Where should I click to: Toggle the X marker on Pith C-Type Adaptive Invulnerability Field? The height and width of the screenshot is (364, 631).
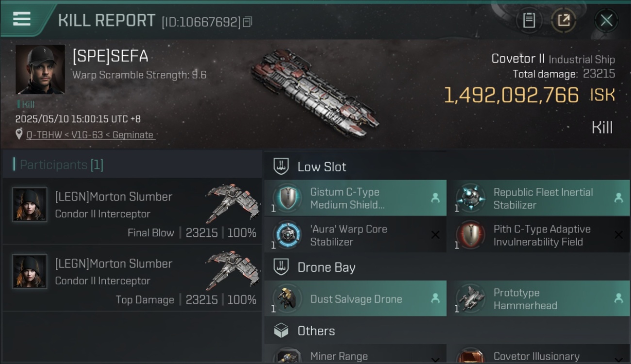pyautogui.click(x=618, y=235)
